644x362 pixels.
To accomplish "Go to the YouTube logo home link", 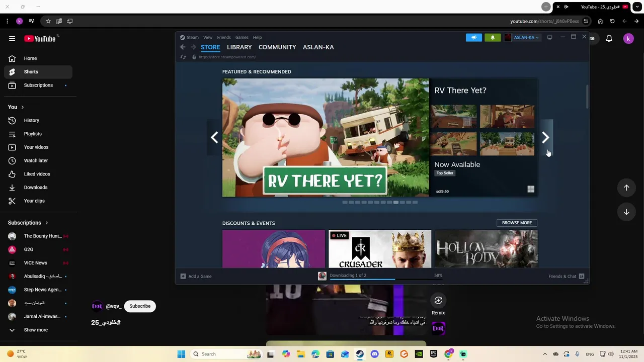I will pyautogui.click(x=40, y=39).
